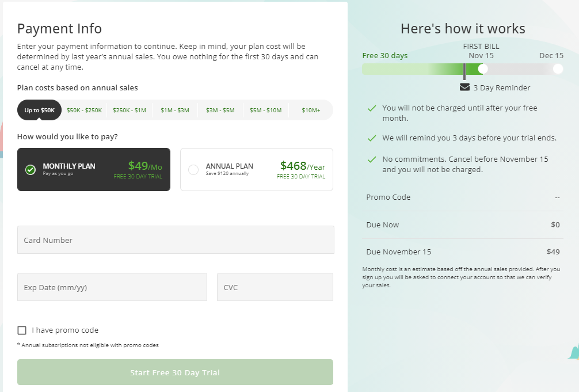Select the '$250K - $1M' sales tier
579x392 pixels.
[x=129, y=109]
